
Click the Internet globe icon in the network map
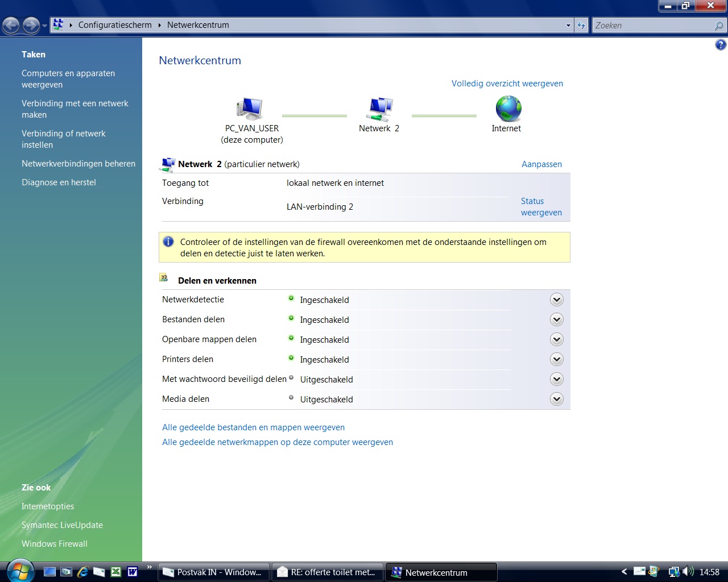[506, 108]
